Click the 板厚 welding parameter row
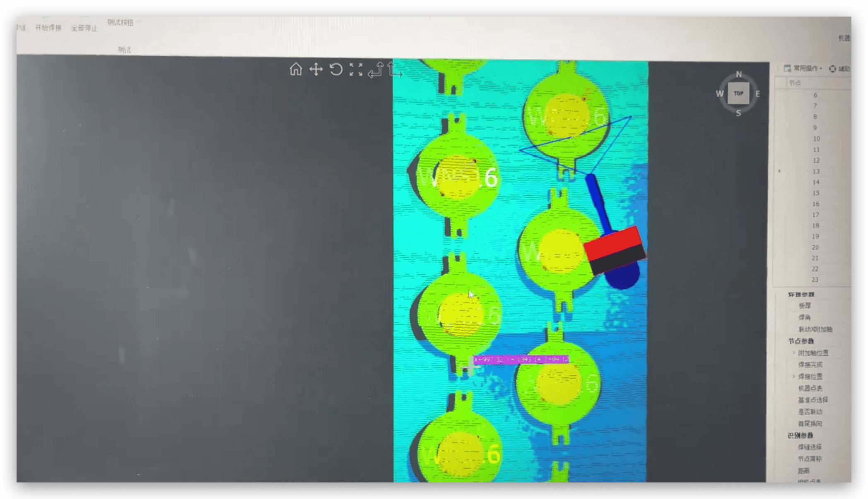The image size is (868, 499). pos(805,306)
